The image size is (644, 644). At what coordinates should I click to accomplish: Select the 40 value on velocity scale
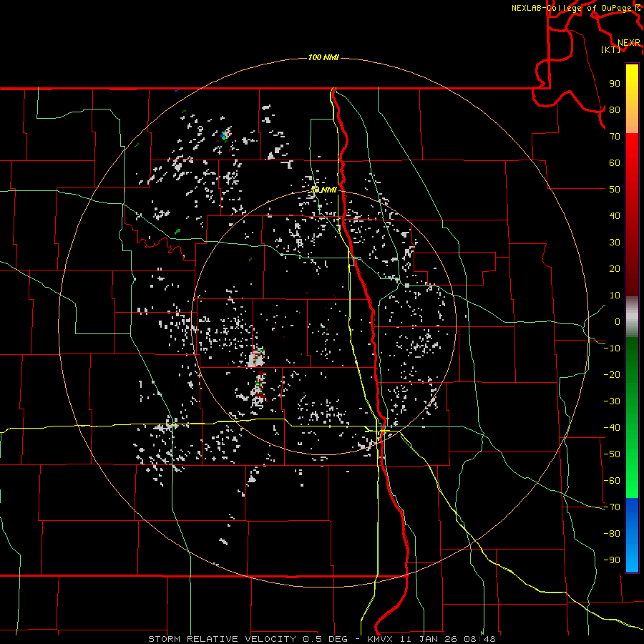615,216
